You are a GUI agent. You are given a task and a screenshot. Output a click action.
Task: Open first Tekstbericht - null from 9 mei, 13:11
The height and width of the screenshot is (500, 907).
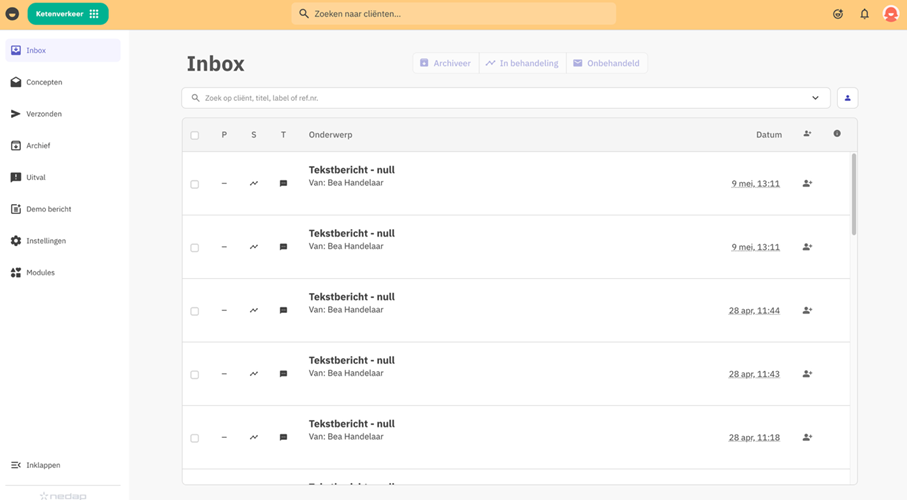[x=352, y=170]
